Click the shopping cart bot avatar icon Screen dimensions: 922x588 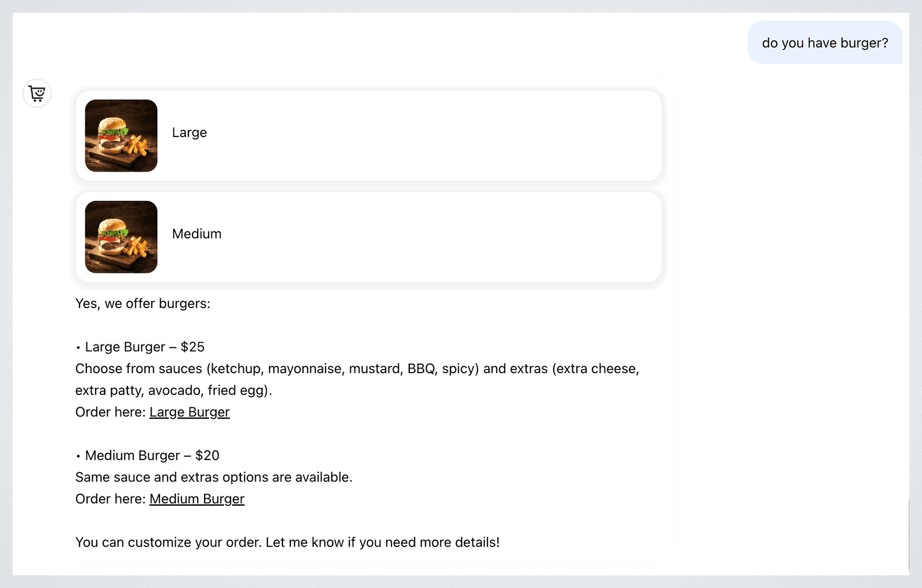[x=37, y=93]
